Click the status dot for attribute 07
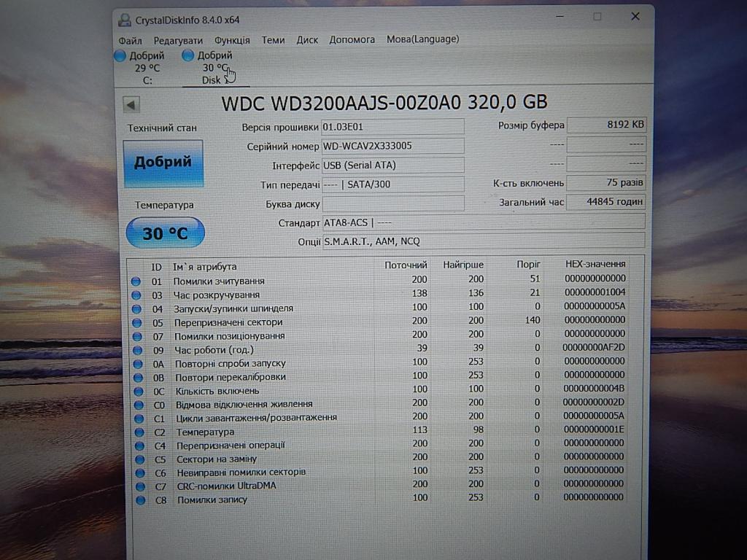747x560 pixels. point(137,337)
